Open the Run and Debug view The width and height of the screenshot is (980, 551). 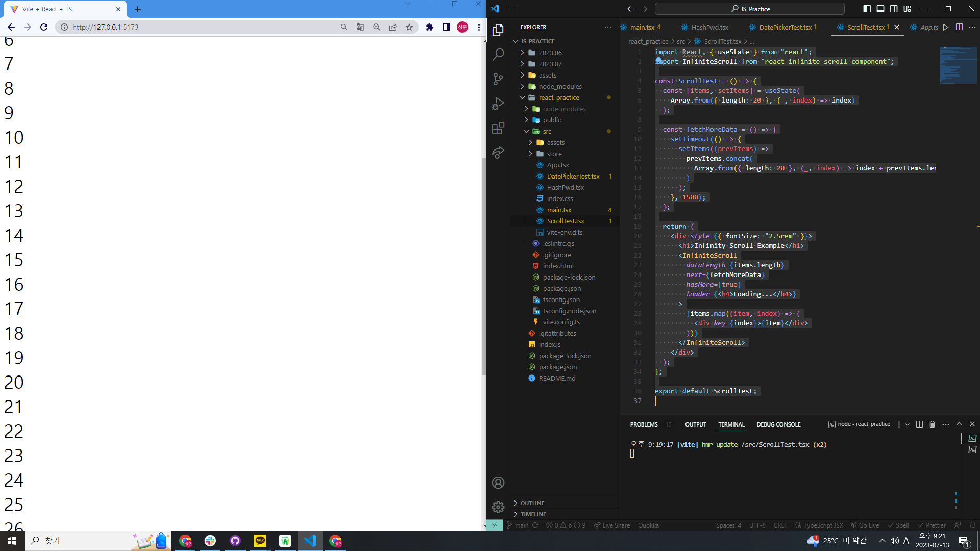[498, 104]
